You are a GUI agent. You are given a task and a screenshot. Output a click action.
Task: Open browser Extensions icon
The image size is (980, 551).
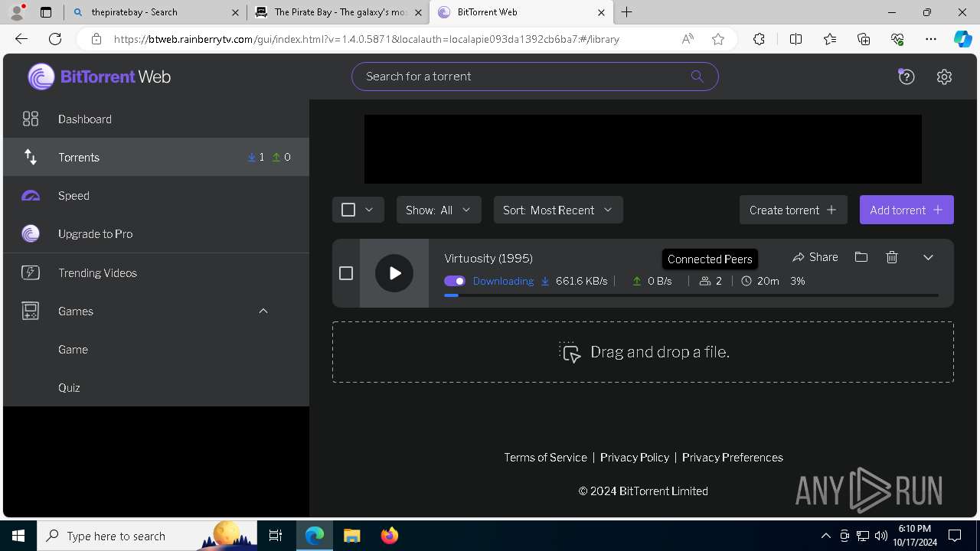pos(759,39)
